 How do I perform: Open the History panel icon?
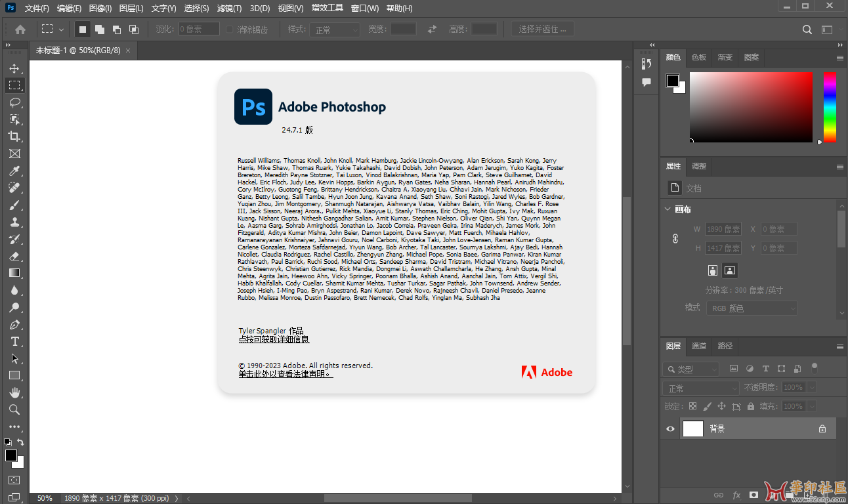[x=647, y=64]
